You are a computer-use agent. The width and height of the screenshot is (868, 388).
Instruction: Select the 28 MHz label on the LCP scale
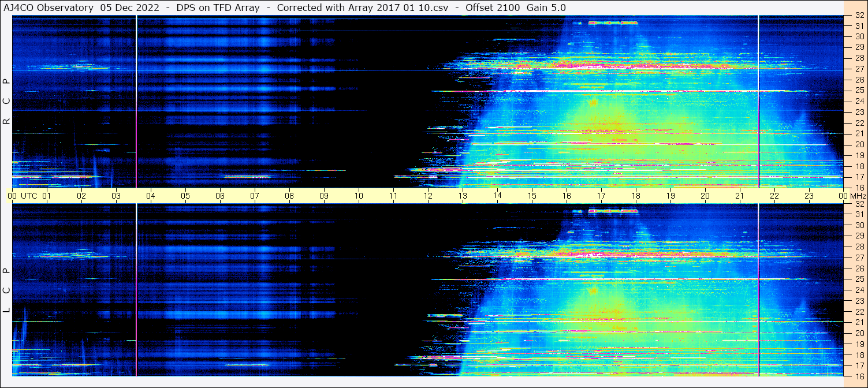coord(859,247)
